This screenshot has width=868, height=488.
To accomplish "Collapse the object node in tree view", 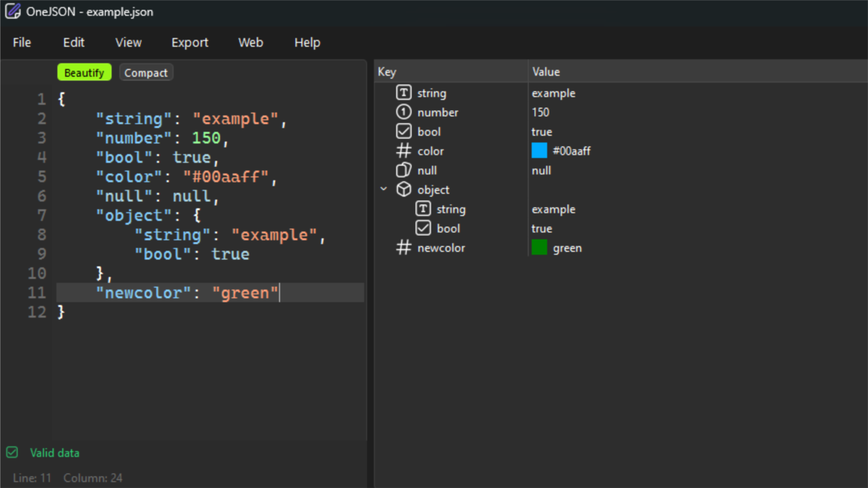I will (x=384, y=190).
